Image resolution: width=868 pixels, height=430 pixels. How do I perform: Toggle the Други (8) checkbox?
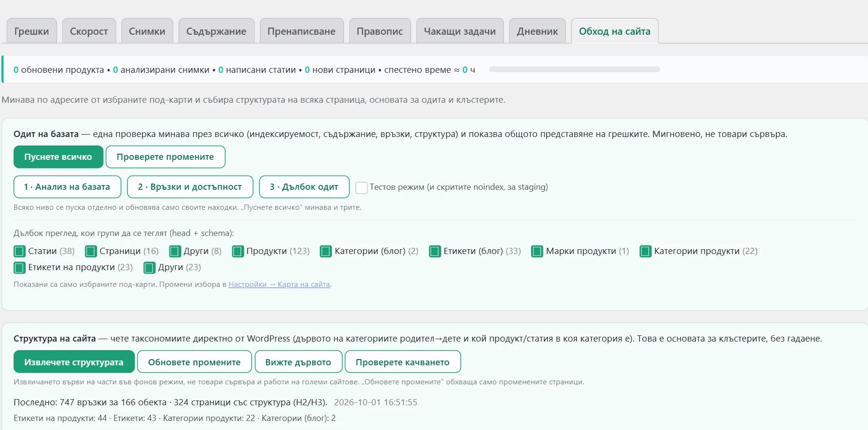[x=175, y=251]
